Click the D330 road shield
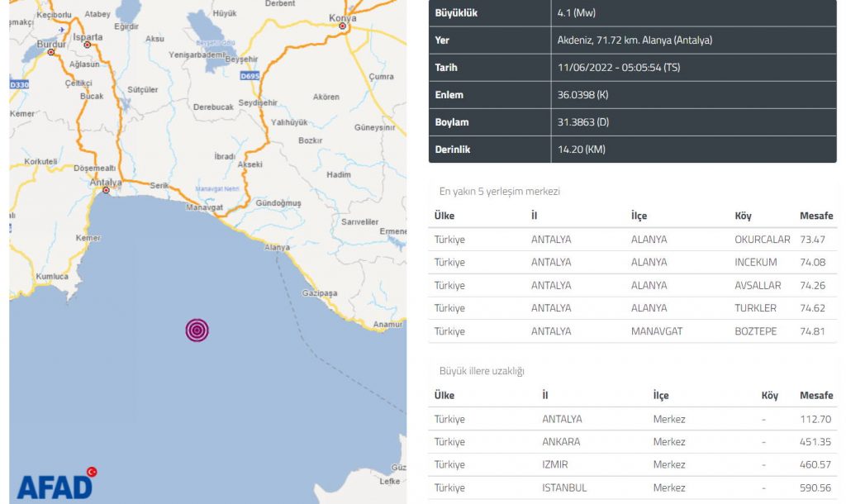Screen dimensions: 846x504 tap(18, 84)
